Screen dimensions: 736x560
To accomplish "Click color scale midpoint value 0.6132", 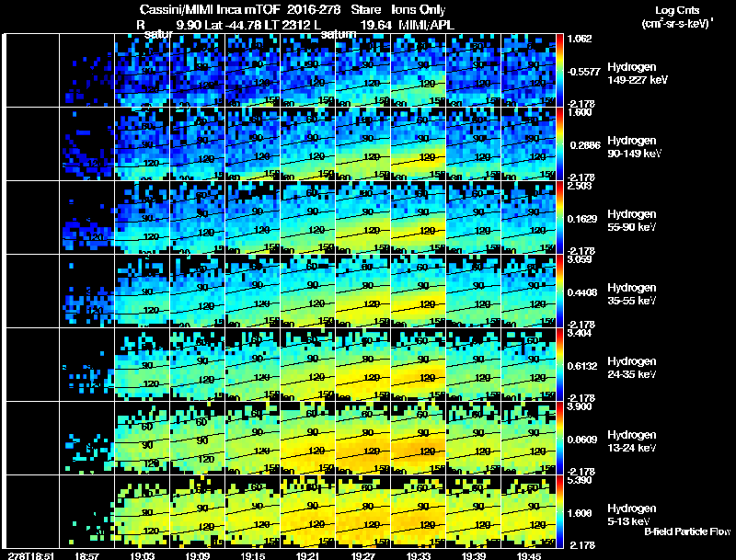I will coord(582,366).
